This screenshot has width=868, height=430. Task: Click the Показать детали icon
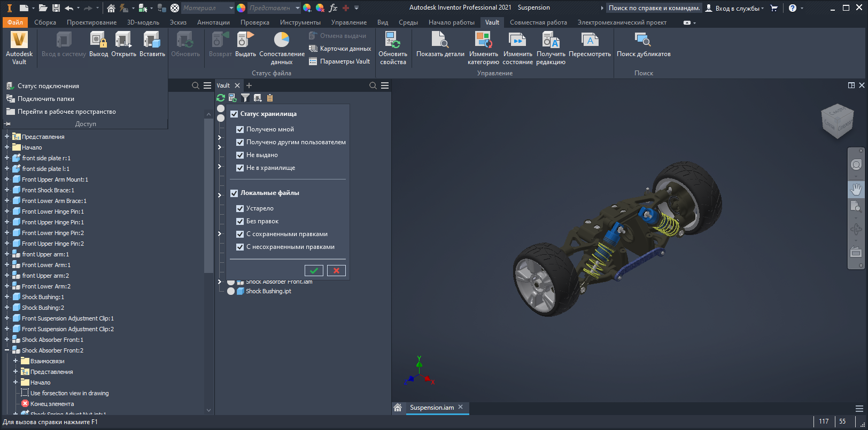pyautogui.click(x=440, y=44)
